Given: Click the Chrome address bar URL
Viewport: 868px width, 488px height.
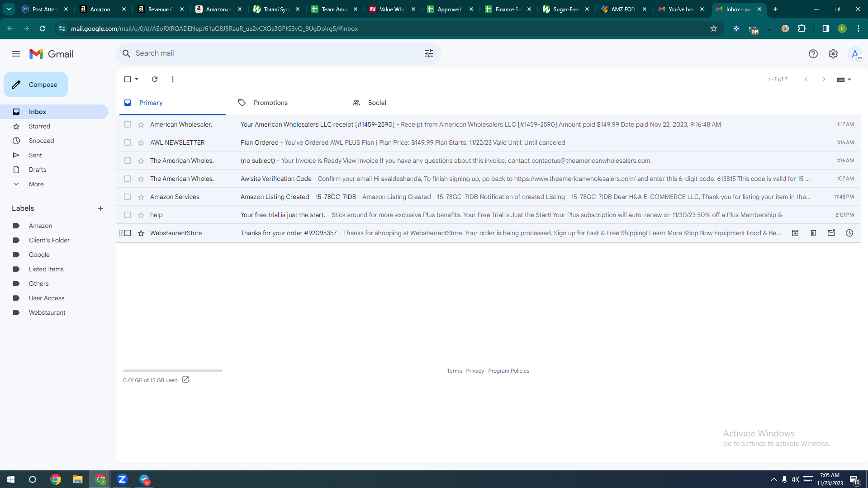Looking at the screenshot, I should pos(214,28).
